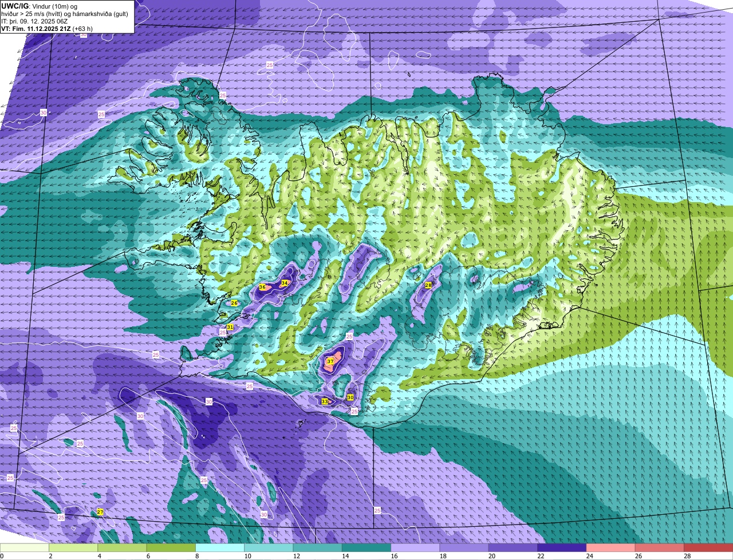Pick the legend segment between 20 and 22
The width and height of the screenshot is (733, 560).
point(513,547)
